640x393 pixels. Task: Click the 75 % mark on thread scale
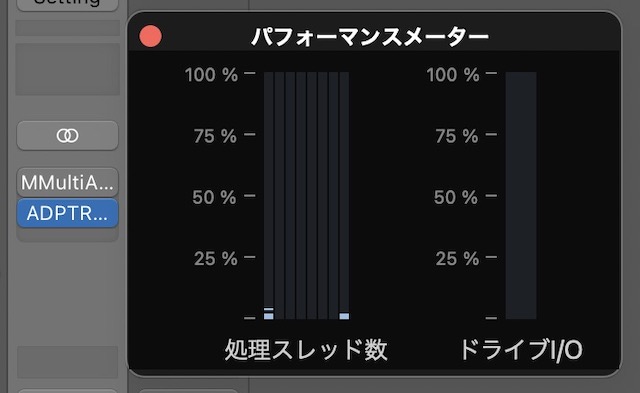(x=216, y=136)
